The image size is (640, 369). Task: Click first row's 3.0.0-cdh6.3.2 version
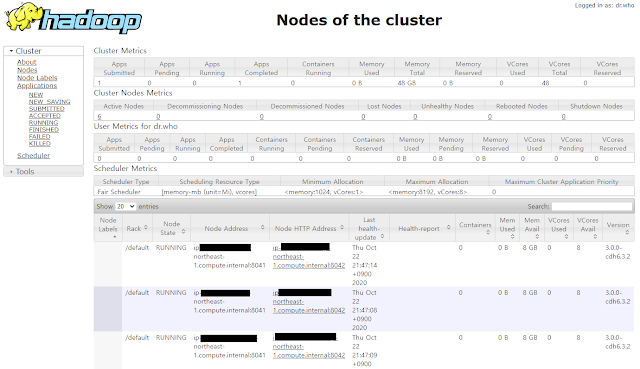[x=618, y=252]
